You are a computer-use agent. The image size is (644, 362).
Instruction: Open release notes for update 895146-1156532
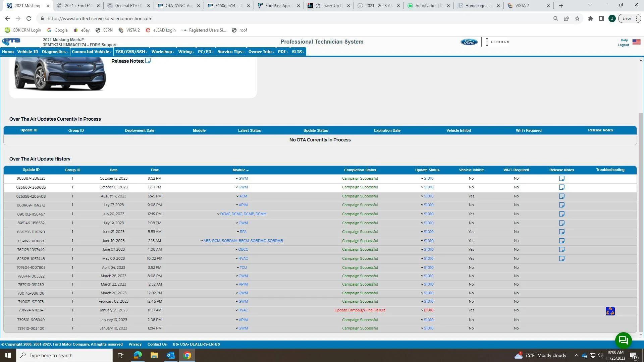point(561,223)
